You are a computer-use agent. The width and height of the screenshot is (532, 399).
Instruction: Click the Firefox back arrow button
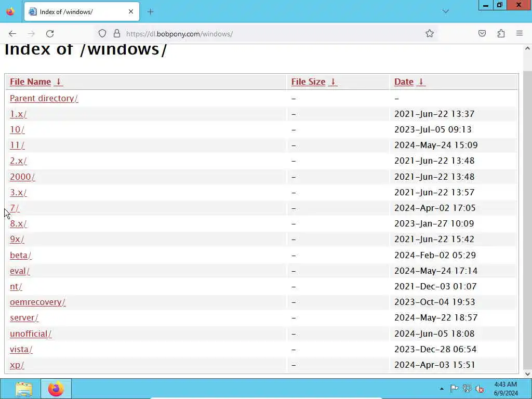12,34
